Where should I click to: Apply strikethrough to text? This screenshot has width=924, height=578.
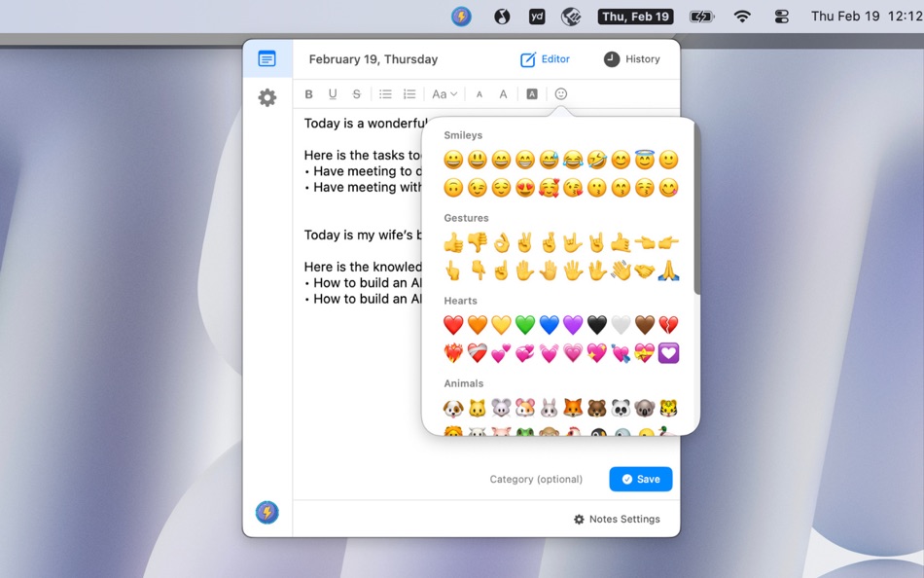click(356, 93)
